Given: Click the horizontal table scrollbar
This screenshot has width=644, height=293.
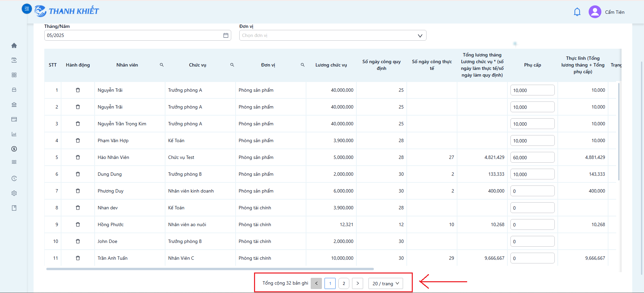Looking at the screenshot, I should 210,269.
